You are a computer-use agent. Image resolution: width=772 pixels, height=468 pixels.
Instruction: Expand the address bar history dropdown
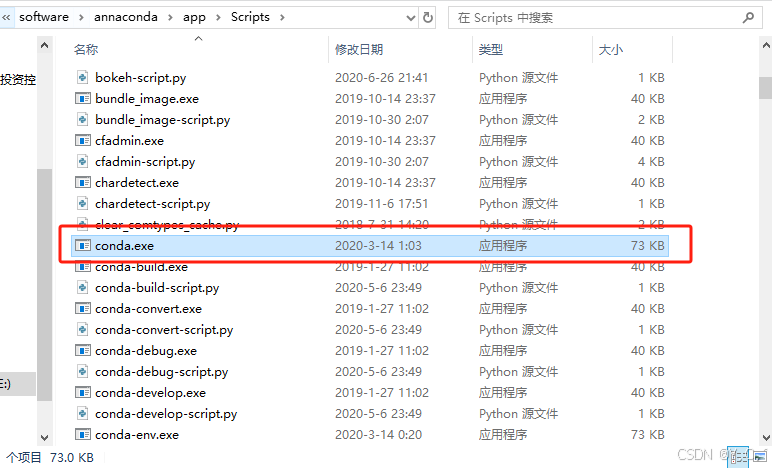(411, 18)
